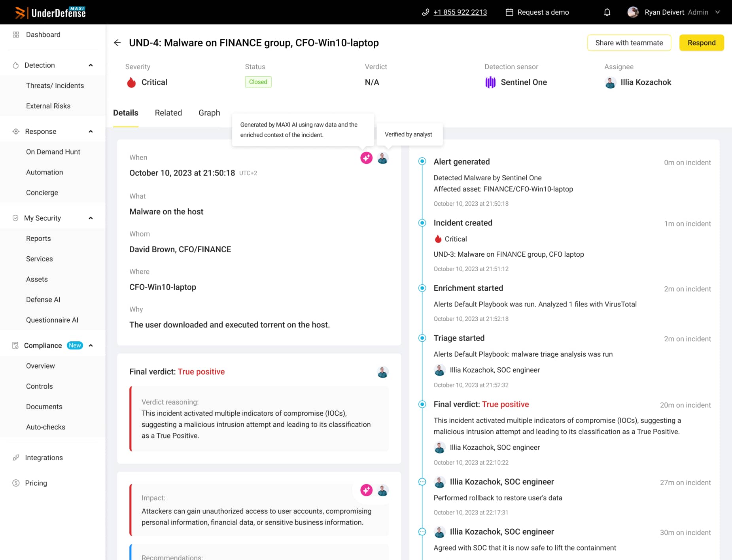Click the analyst avatar in Impact card
This screenshot has height=560, width=732.
pyautogui.click(x=382, y=490)
